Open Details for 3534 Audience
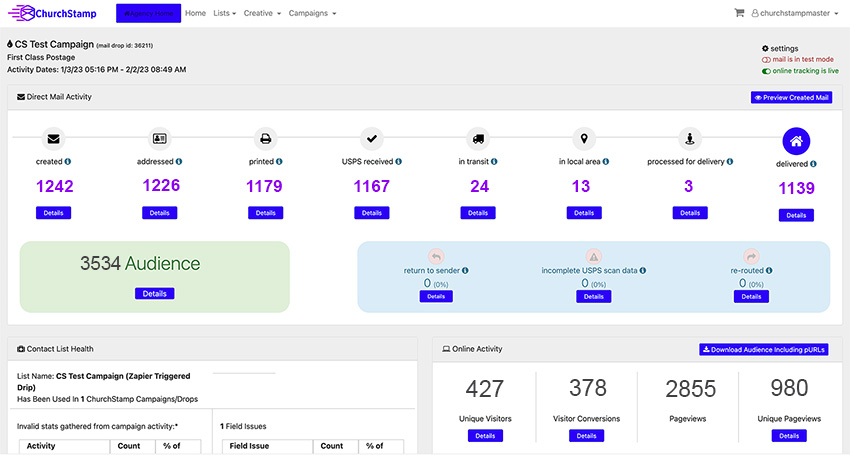This screenshot has width=850, height=455. pyautogui.click(x=154, y=294)
